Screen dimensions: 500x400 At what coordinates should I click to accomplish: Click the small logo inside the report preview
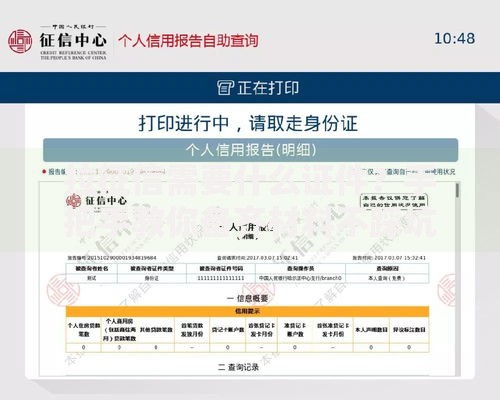pyautogui.click(x=73, y=201)
